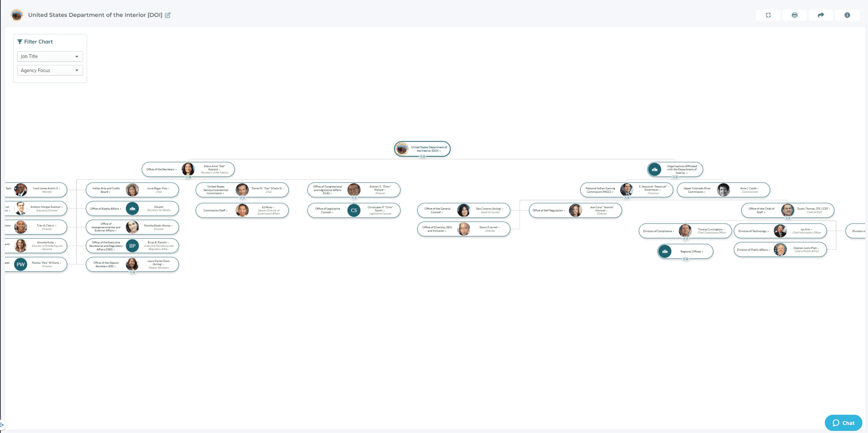This screenshot has height=433, width=868.
Task: Select Daniel M. "Dan" DiLella Sr. name
Action: coord(268,188)
